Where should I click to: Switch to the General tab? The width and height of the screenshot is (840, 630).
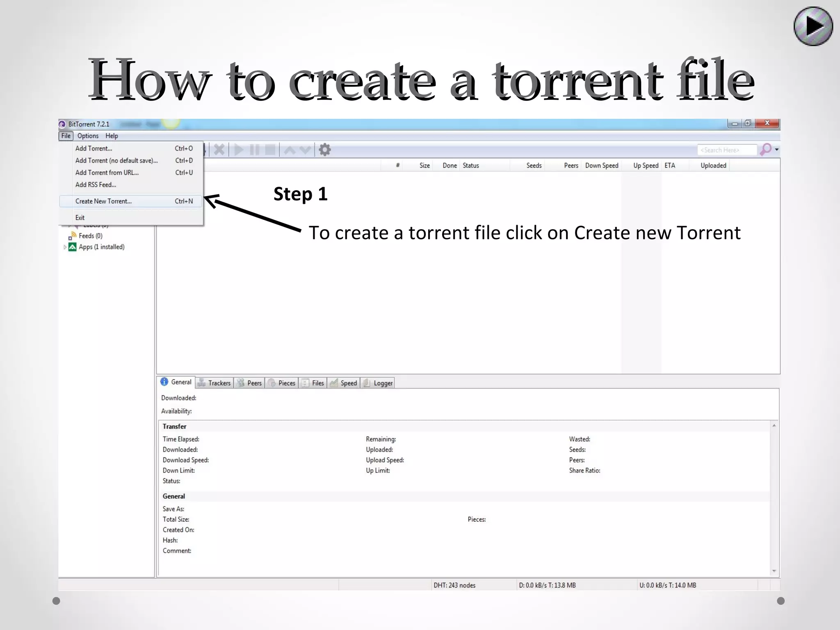[176, 382]
